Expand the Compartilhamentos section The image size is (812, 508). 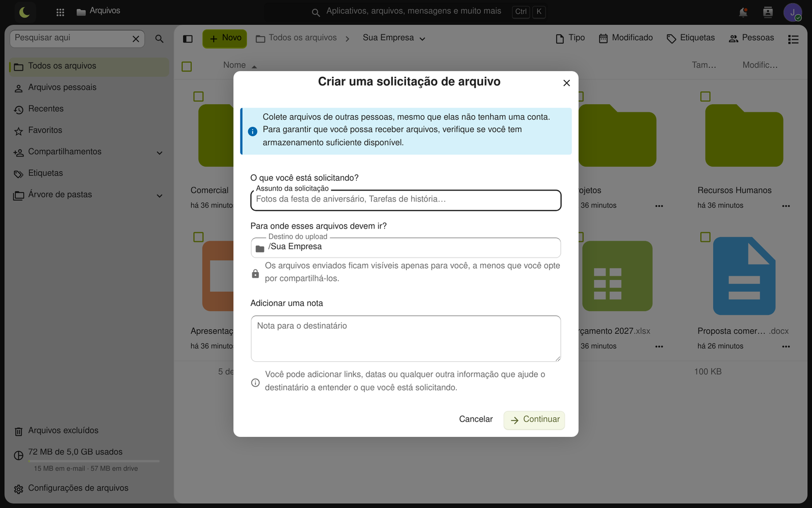click(x=159, y=153)
